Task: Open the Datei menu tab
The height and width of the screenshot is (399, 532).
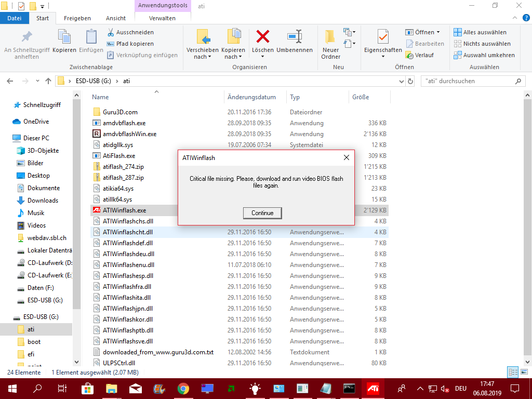Action: click(14, 18)
